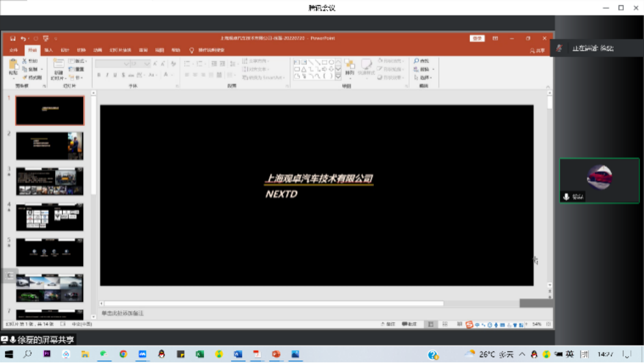Switch to Slide Sorter view in status bar
The image size is (644, 363).
445,325
